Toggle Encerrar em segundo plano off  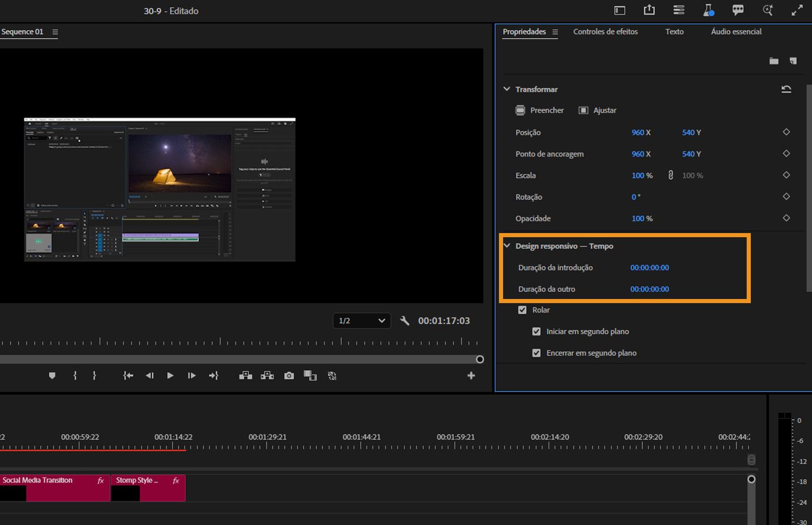click(x=537, y=353)
